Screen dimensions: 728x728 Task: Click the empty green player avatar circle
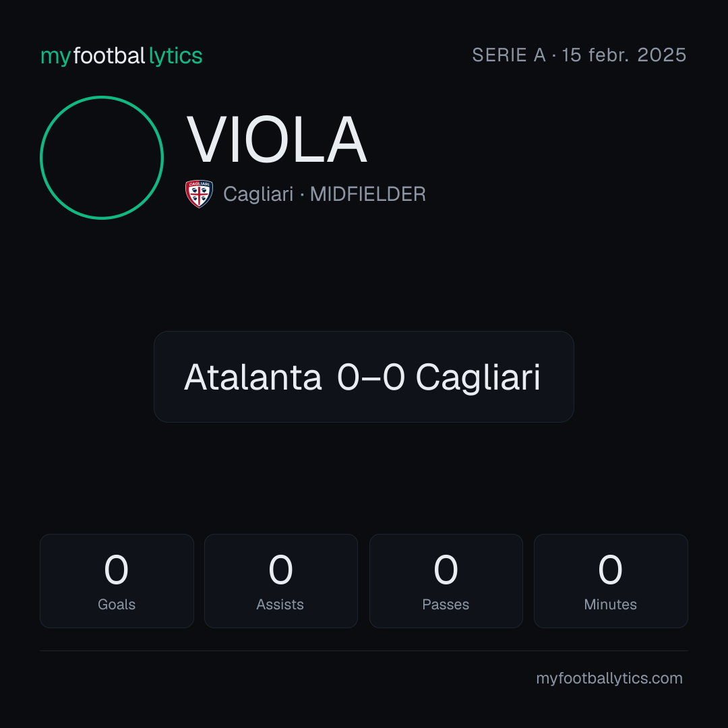pos(102,157)
